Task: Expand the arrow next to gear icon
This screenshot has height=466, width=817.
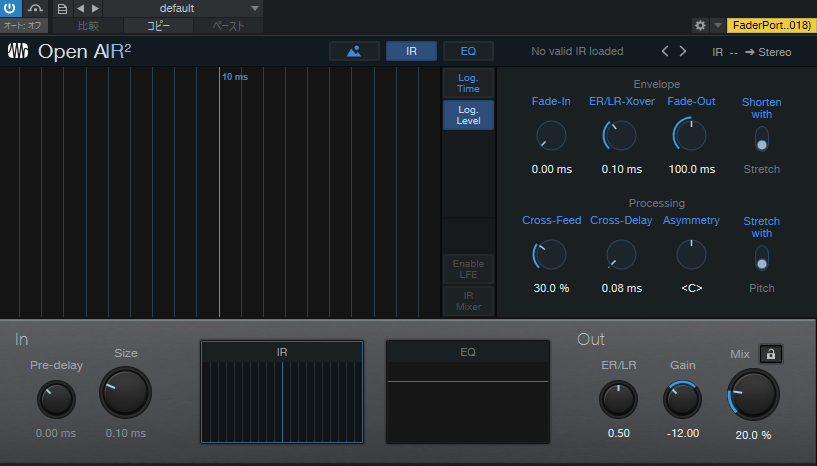Action: click(718, 25)
